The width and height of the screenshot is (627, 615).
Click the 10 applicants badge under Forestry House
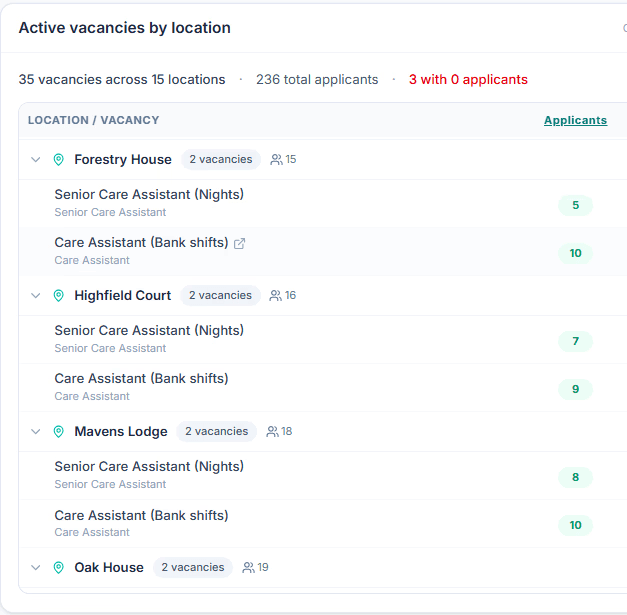[x=575, y=254]
